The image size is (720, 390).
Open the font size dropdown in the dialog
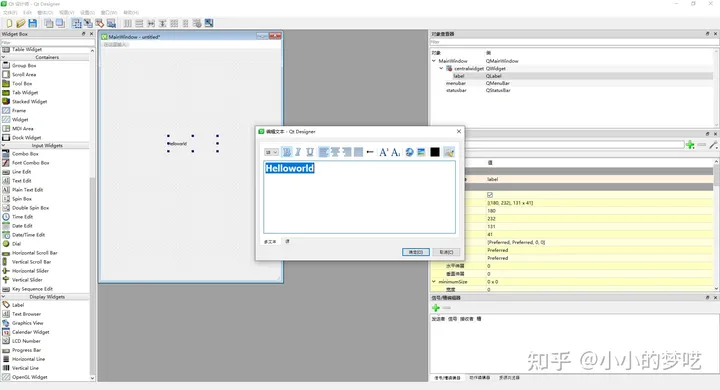point(271,152)
